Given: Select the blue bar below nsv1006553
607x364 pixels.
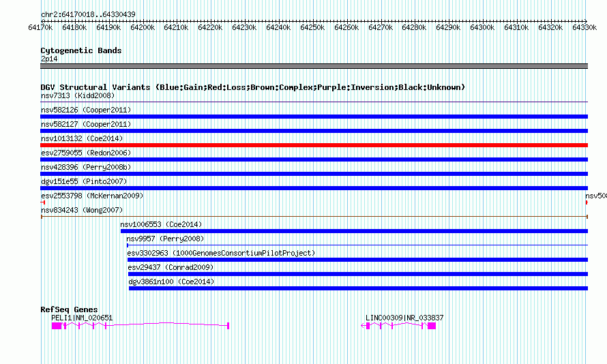Looking at the screenshot, I should [x=354, y=231].
